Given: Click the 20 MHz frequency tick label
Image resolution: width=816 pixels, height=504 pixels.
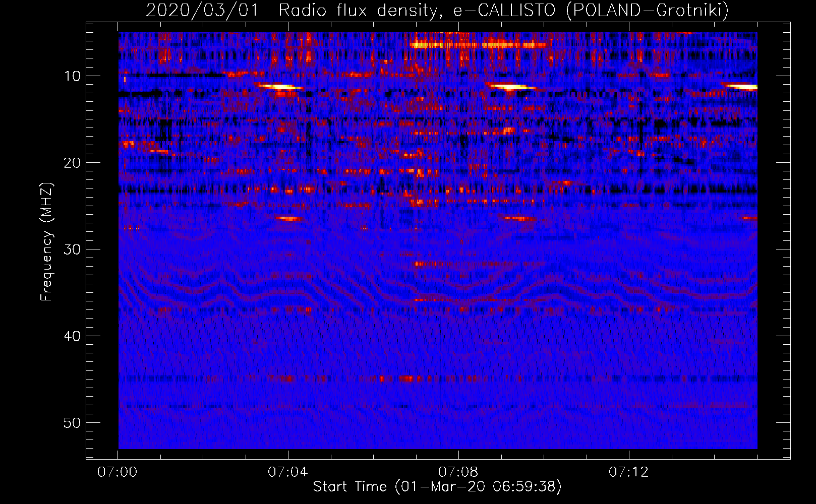Looking at the screenshot, I should click(73, 163).
